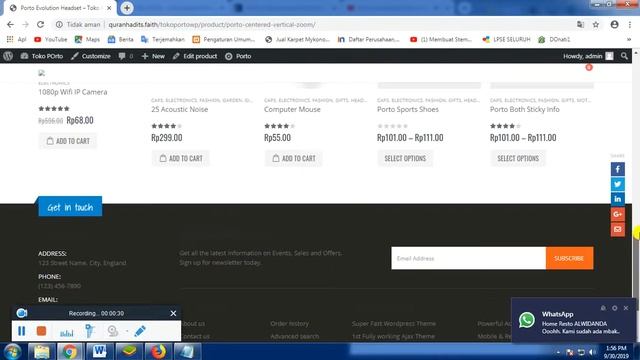The image size is (640, 360).
Task: Reload the current page
Action: click(x=40, y=24)
